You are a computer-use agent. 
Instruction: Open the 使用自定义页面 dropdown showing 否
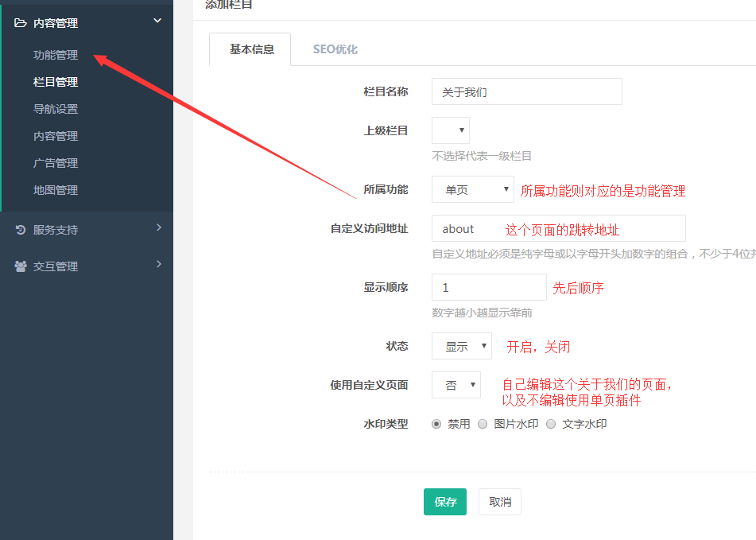click(456, 385)
